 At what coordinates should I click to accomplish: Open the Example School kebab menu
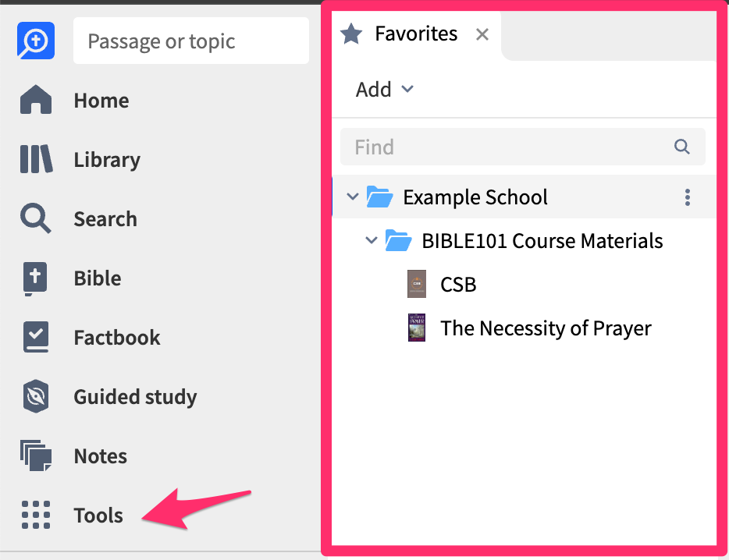click(x=688, y=197)
